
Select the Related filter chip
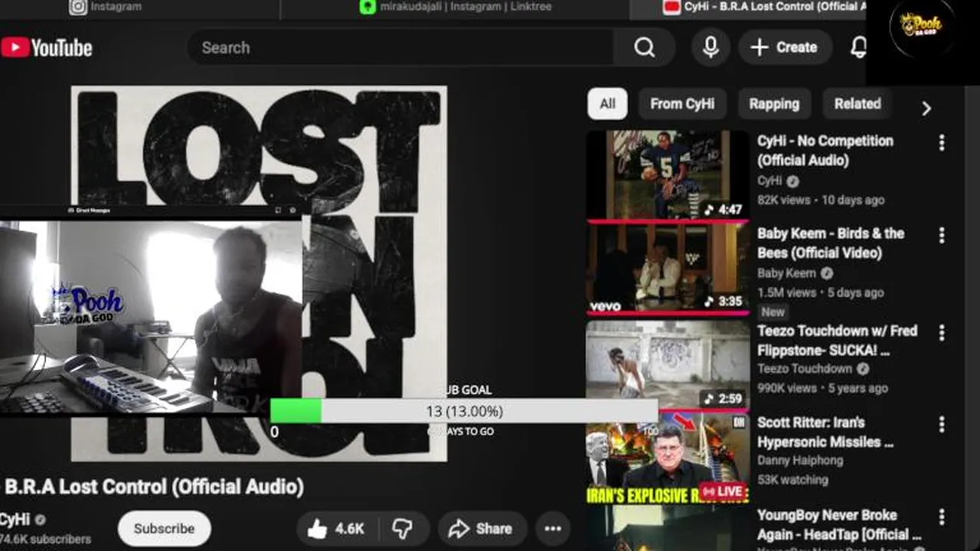[857, 104]
